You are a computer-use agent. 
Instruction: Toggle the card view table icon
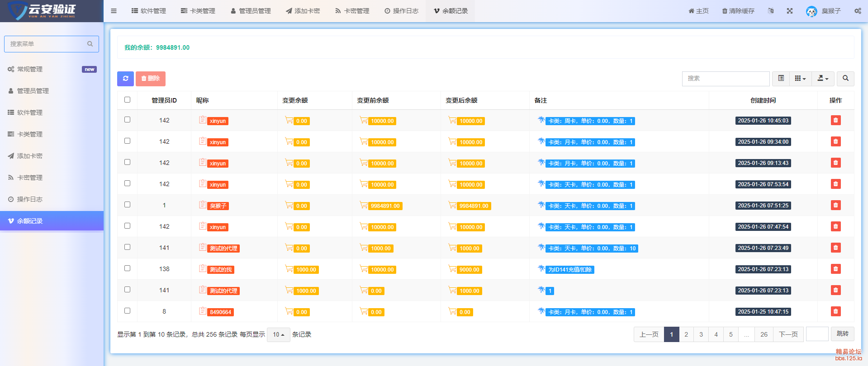[x=781, y=79]
